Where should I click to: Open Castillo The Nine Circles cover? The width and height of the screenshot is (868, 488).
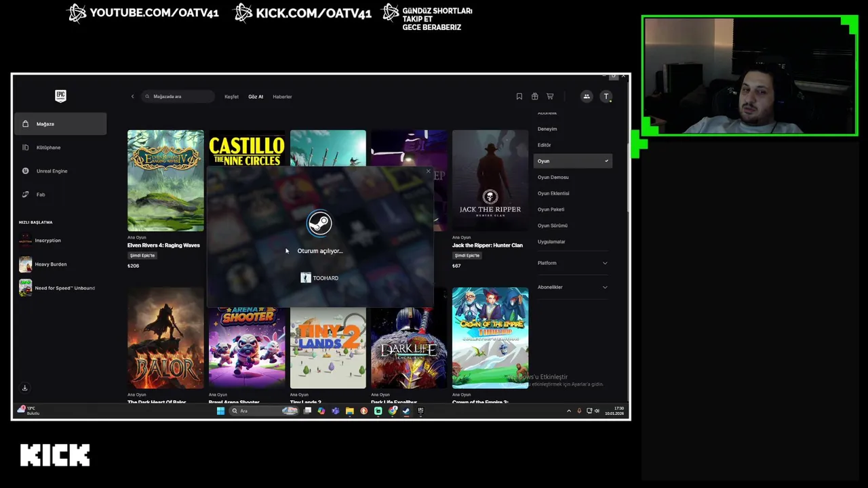[x=247, y=149]
